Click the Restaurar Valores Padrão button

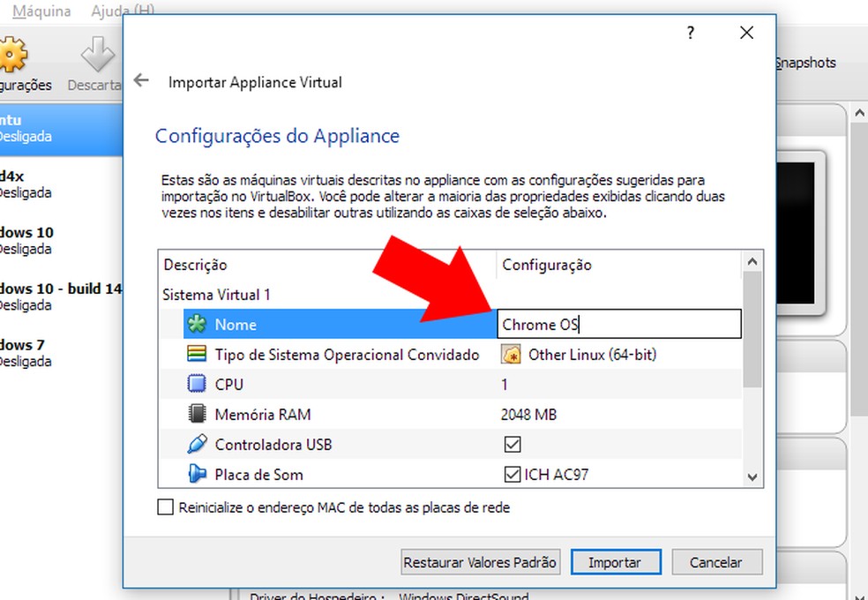pos(480,562)
